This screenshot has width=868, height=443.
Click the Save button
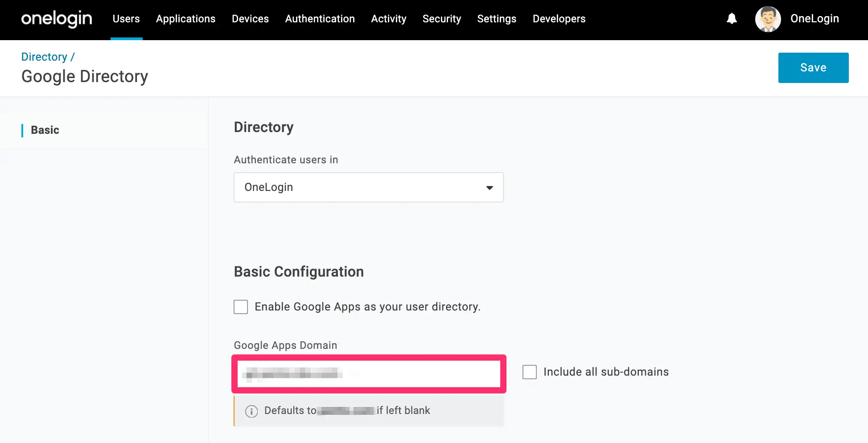pyautogui.click(x=813, y=68)
